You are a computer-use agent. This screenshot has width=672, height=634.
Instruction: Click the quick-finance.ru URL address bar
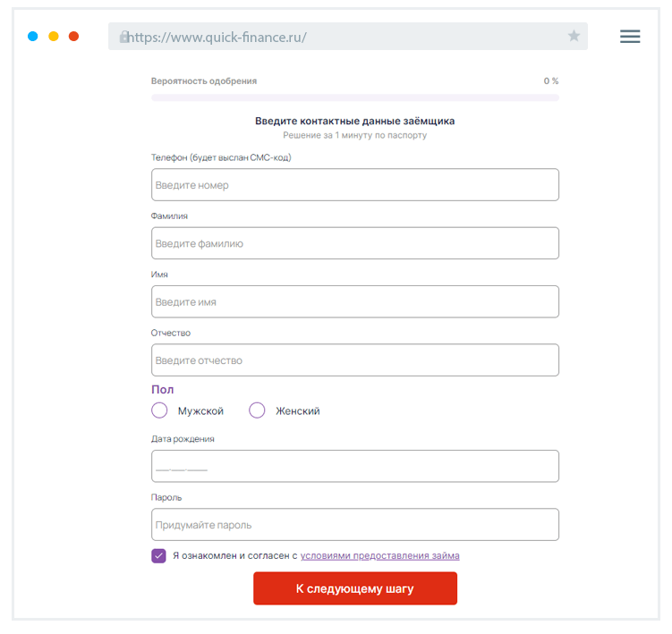347,37
